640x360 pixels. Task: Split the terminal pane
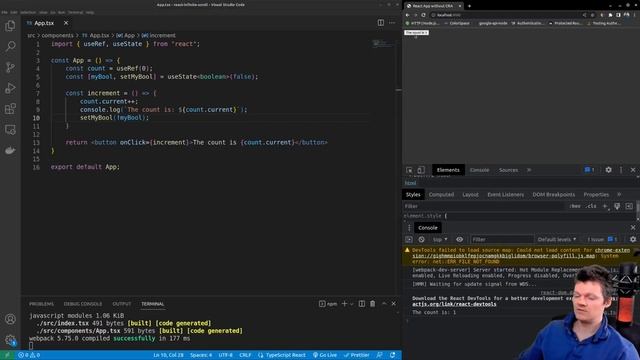(x=362, y=304)
